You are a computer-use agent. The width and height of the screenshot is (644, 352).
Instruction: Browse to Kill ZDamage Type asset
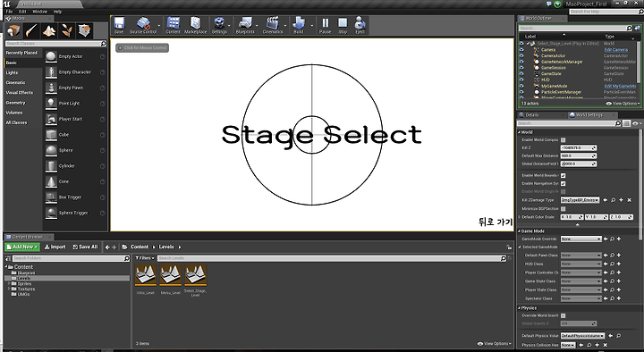click(613, 200)
